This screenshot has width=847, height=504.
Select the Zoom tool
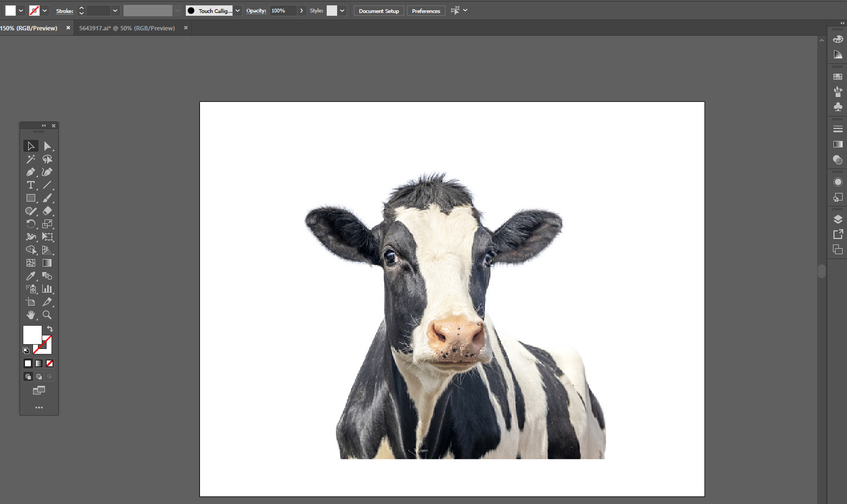click(x=47, y=315)
